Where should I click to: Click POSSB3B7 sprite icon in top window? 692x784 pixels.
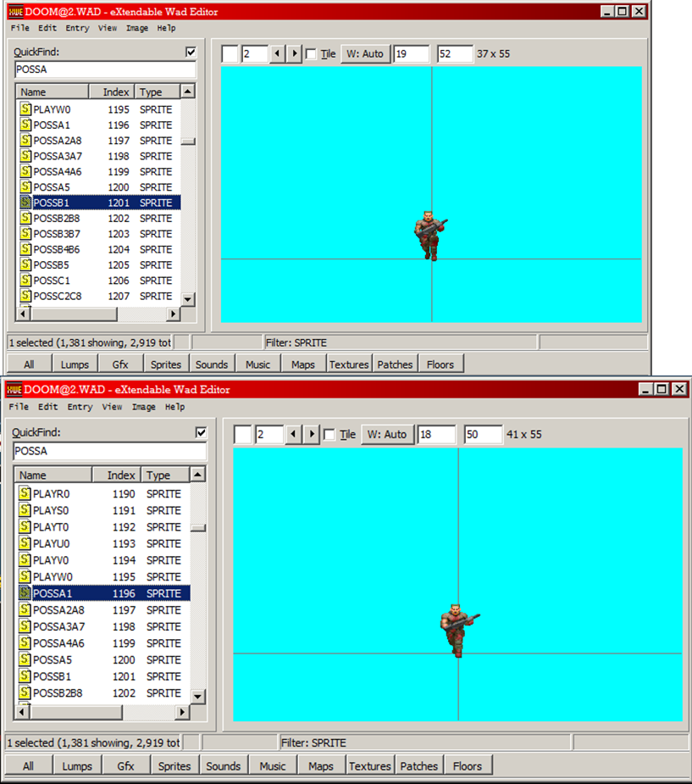[25, 233]
